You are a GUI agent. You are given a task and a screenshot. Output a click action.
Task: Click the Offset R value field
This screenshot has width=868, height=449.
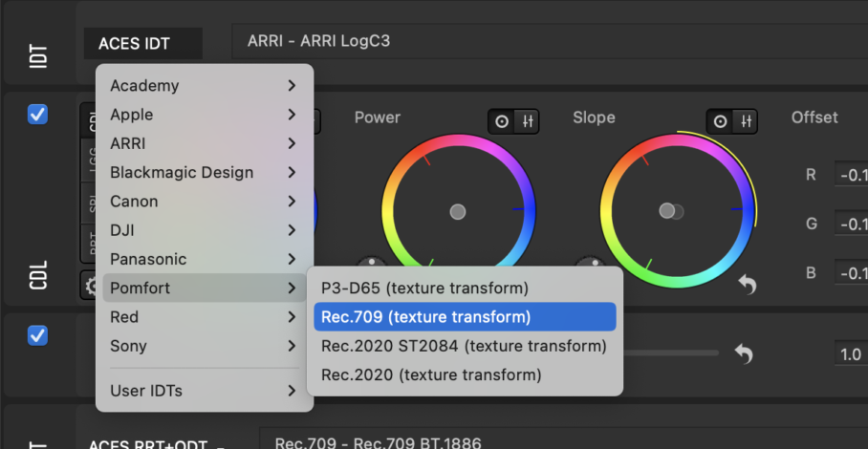pos(852,175)
